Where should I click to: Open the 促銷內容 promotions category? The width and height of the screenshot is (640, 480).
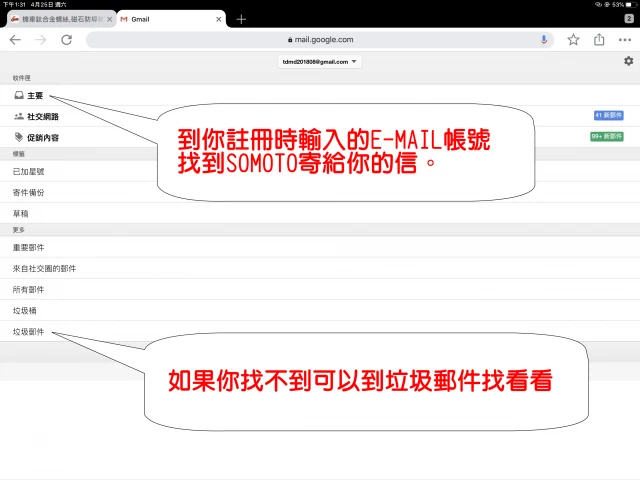coord(320,138)
